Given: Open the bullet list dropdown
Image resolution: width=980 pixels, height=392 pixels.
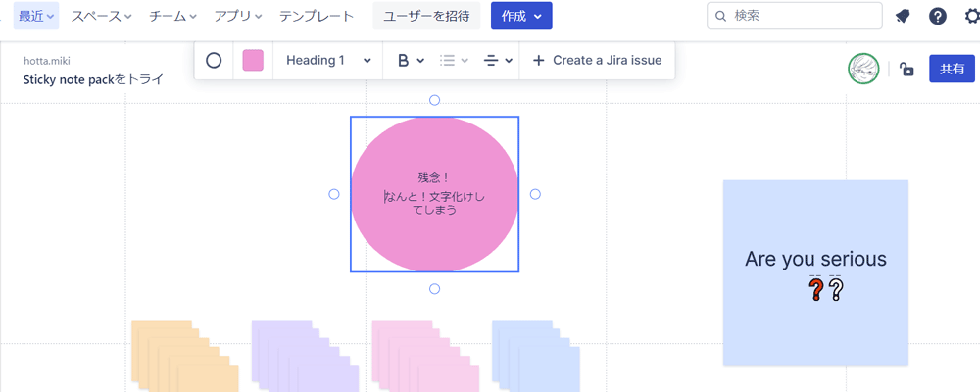Looking at the screenshot, I should point(454,61).
